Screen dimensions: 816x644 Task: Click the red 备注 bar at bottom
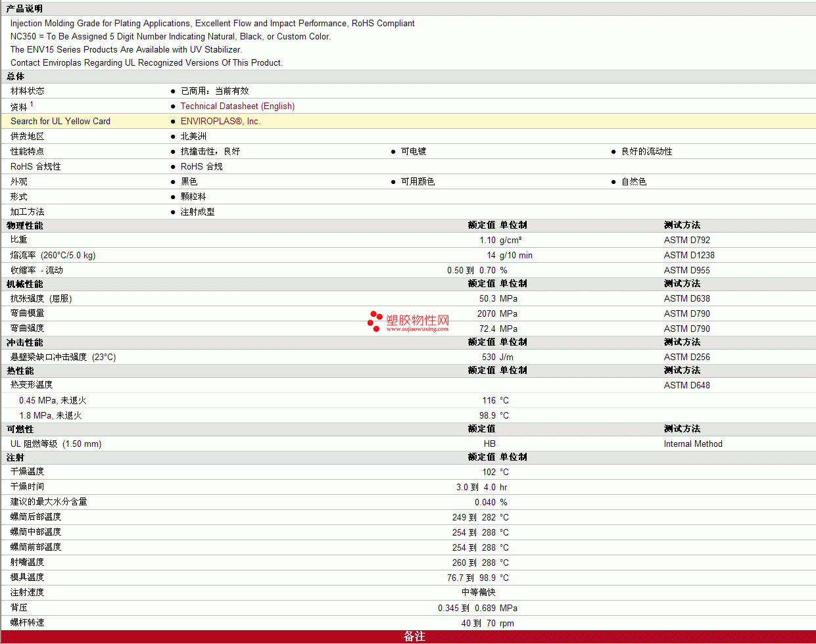tap(414, 636)
